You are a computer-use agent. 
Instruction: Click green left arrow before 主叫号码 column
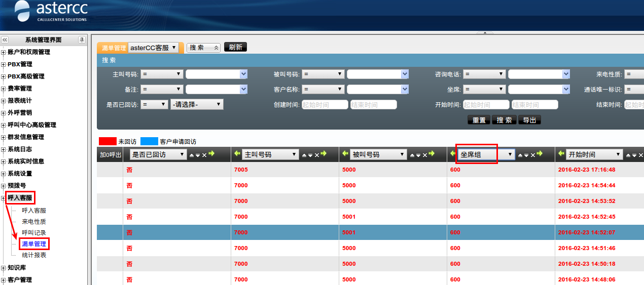(237, 154)
